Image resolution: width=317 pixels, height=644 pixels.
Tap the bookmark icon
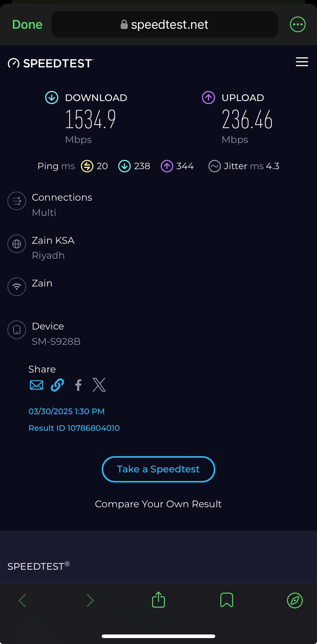226,600
